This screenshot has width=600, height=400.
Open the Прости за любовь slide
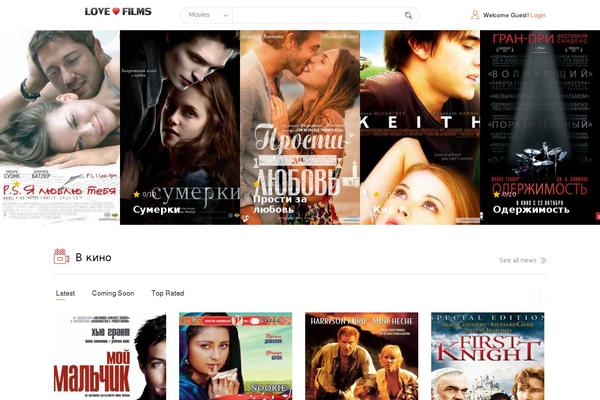(x=300, y=127)
